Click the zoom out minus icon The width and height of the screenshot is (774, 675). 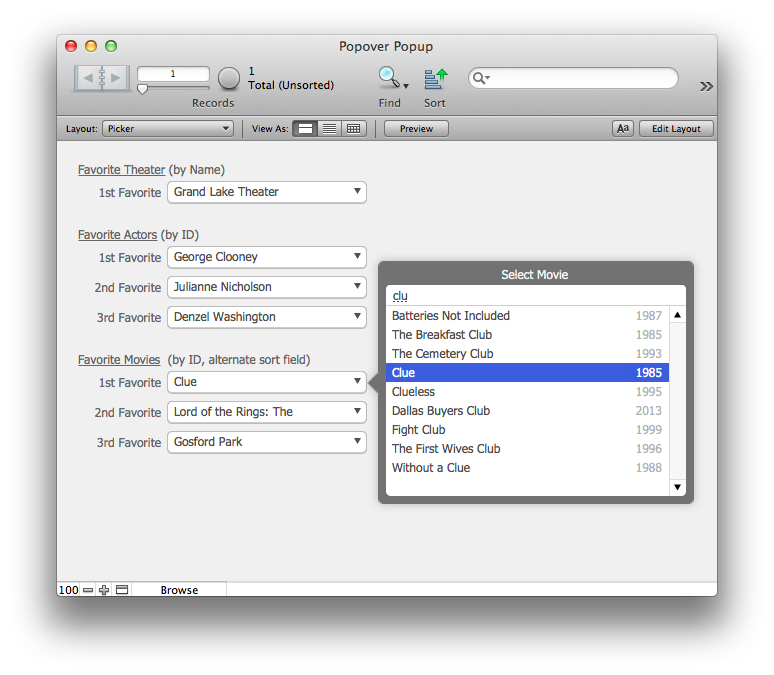click(x=88, y=590)
